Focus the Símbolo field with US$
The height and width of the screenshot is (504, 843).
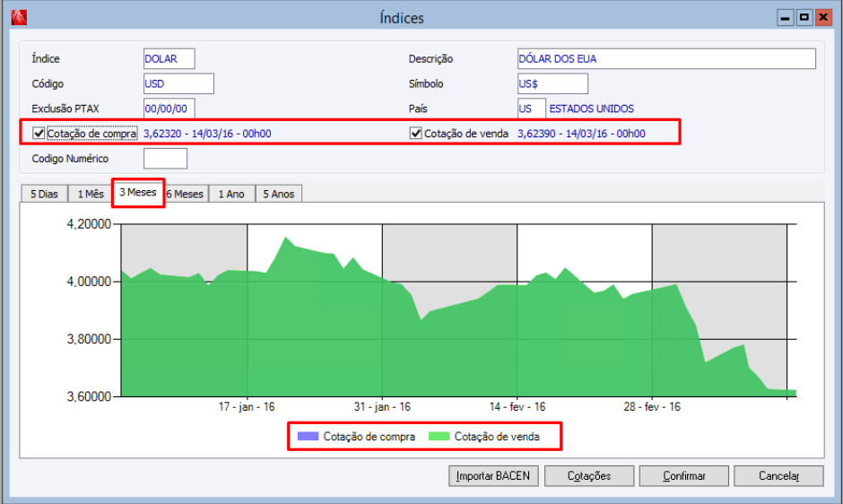click(552, 83)
